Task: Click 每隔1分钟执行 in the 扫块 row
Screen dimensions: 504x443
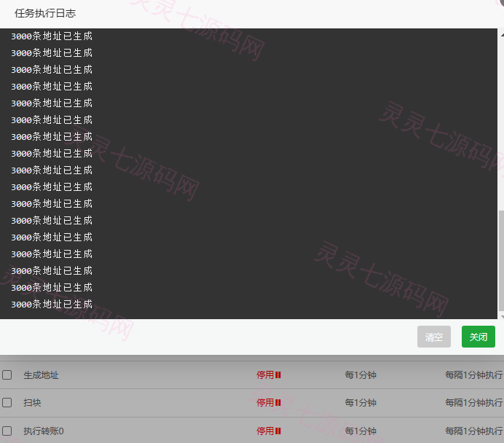Action: click(x=474, y=403)
